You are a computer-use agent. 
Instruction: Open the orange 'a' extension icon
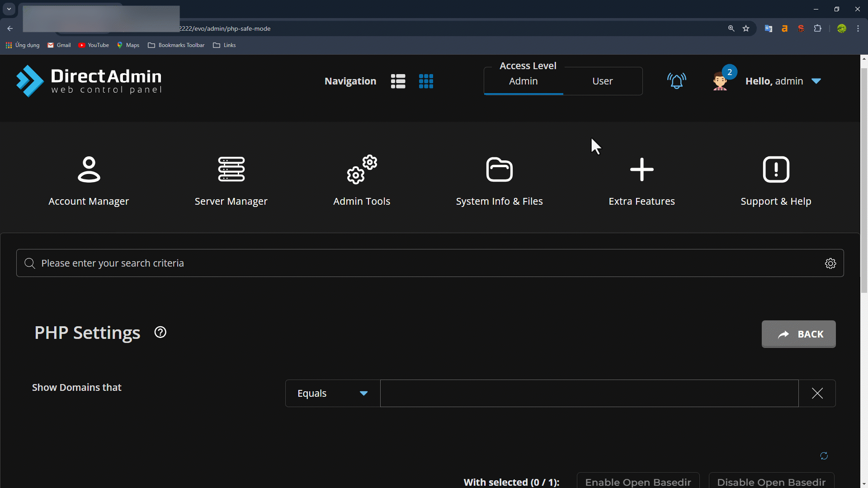(x=785, y=28)
